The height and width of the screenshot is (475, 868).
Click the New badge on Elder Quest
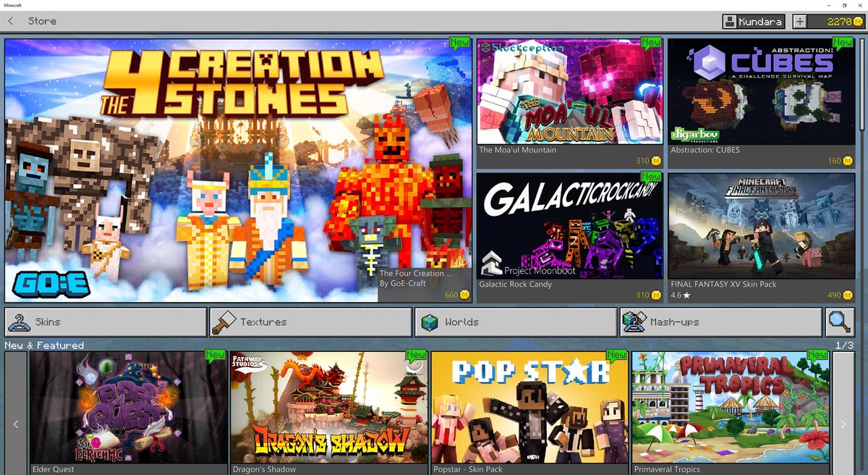(215, 356)
